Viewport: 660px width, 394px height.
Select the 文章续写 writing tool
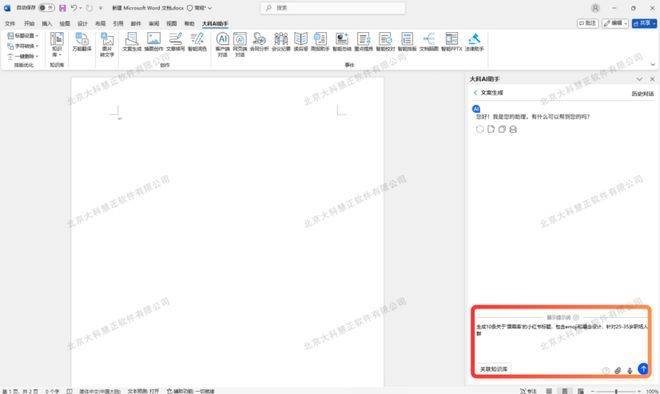(176, 42)
